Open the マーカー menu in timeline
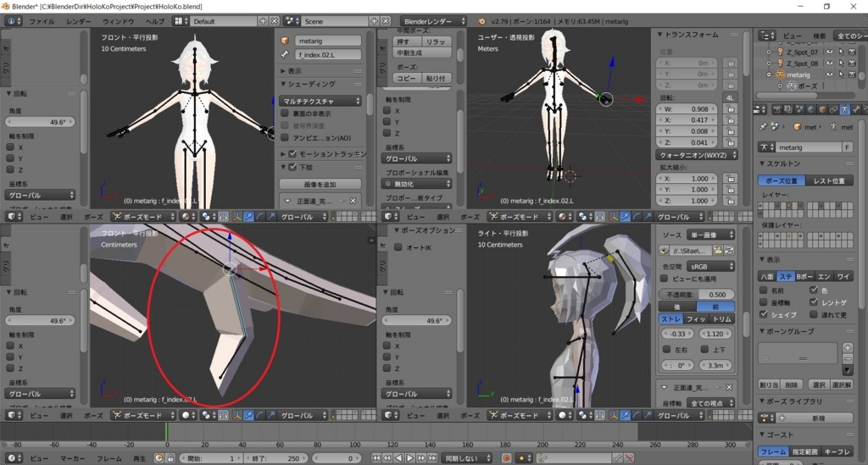 point(72,458)
